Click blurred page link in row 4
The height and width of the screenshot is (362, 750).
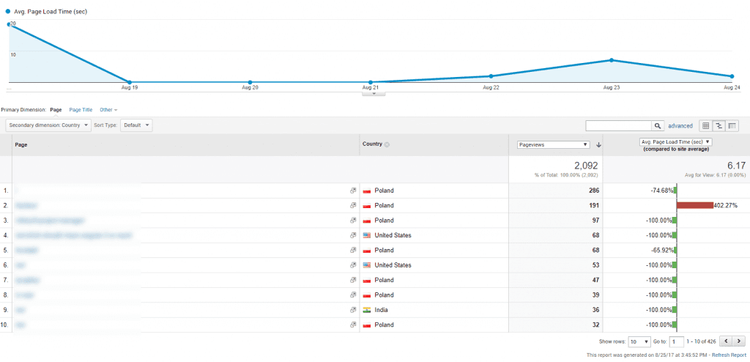click(73, 235)
